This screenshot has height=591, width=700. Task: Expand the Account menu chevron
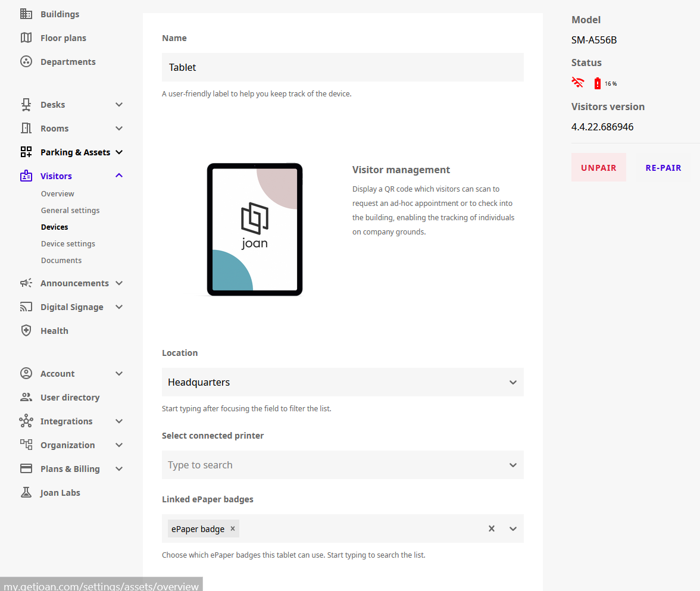[x=119, y=373]
